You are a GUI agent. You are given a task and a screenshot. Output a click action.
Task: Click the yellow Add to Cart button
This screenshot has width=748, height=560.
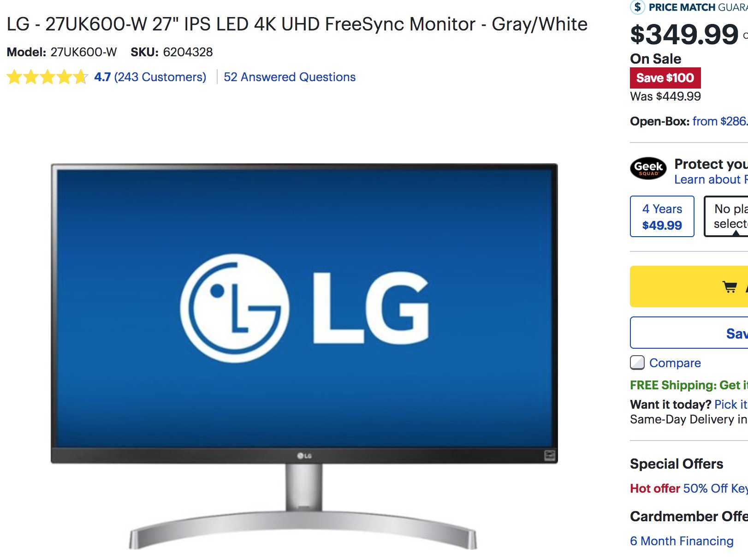(x=689, y=286)
